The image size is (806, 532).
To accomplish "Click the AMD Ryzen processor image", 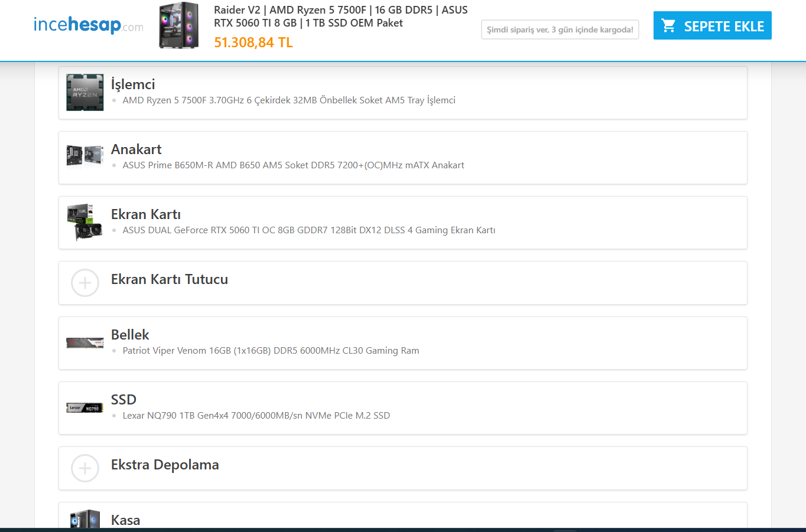I will point(84,92).
